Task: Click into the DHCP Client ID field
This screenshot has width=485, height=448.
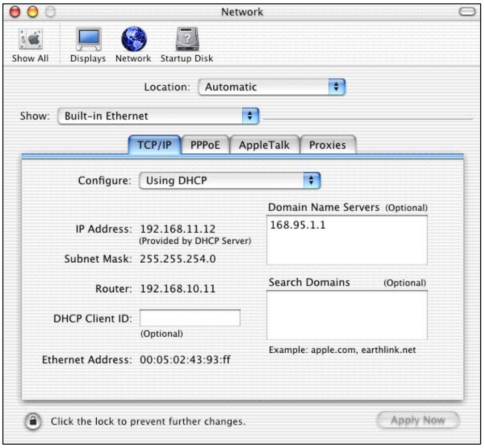Action: pos(190,318)
